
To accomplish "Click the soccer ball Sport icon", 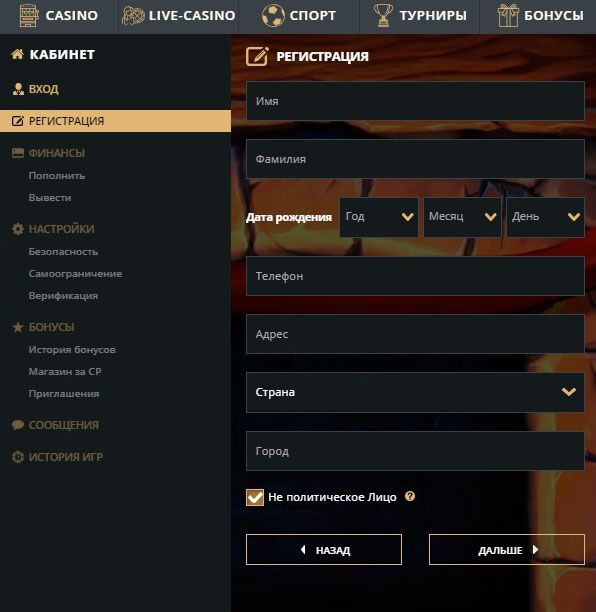I will click(273, 16).
